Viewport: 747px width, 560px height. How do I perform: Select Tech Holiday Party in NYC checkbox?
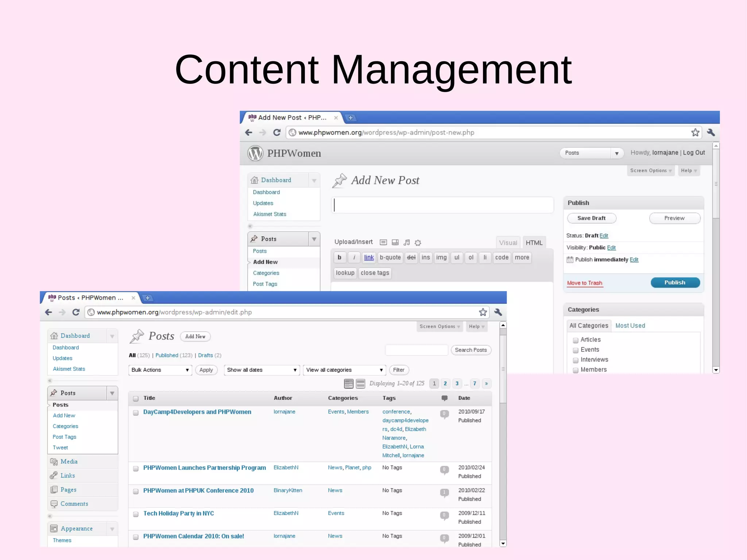coord(136,514)
